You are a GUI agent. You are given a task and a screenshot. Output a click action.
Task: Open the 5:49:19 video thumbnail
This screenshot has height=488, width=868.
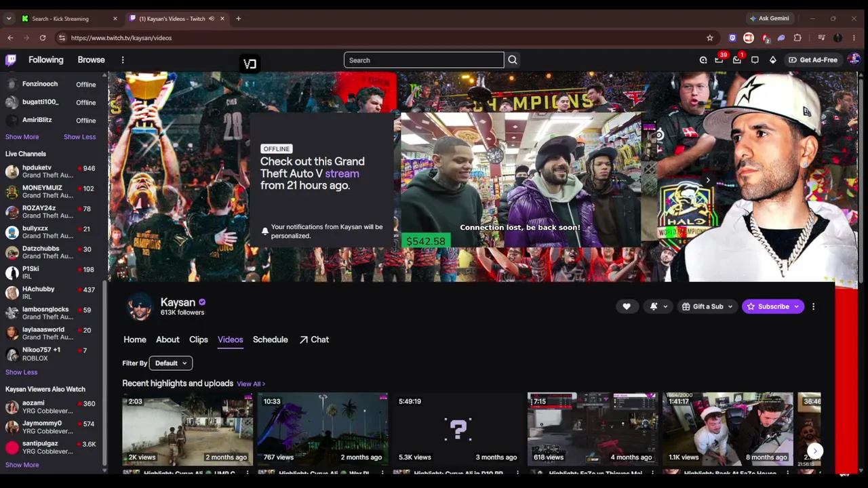point(458,429)
